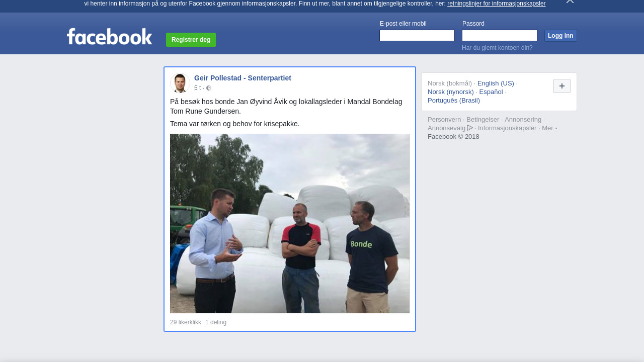The width and height of the screenshot is (644, 362).
Task: Close the cookie information banner
Action: (570, 2)
